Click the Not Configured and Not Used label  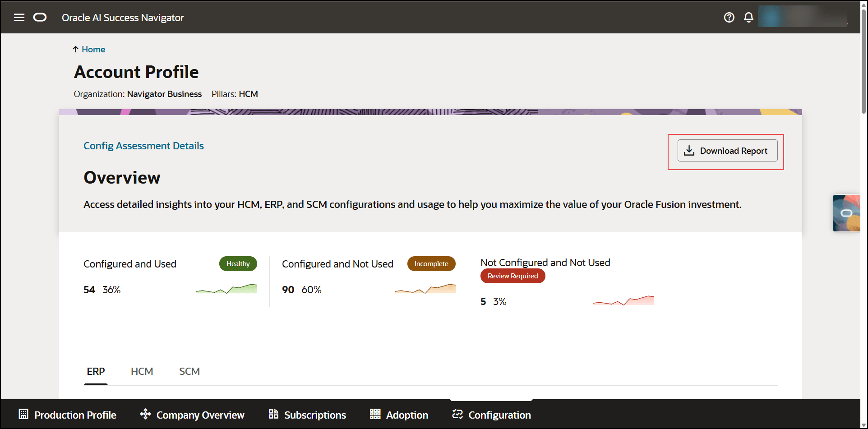tap(545, 263)
